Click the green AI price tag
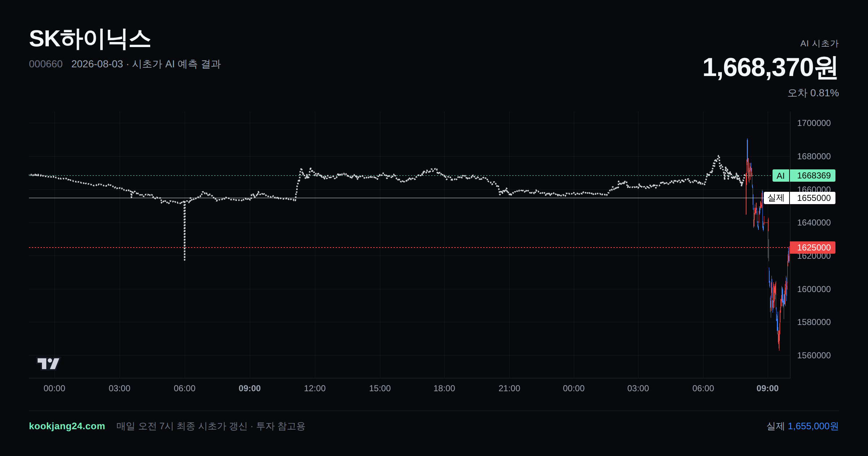 780,176
